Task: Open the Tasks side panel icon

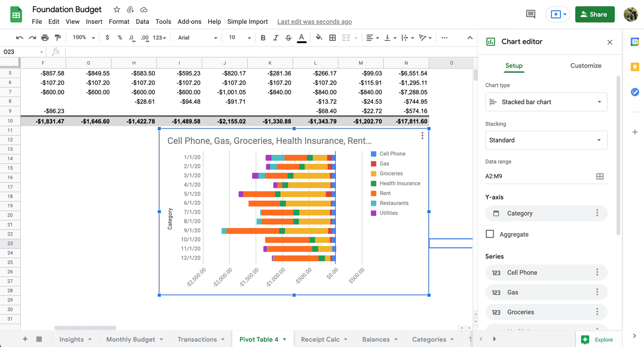Action: pyautogui.click(x=635, y=92)
